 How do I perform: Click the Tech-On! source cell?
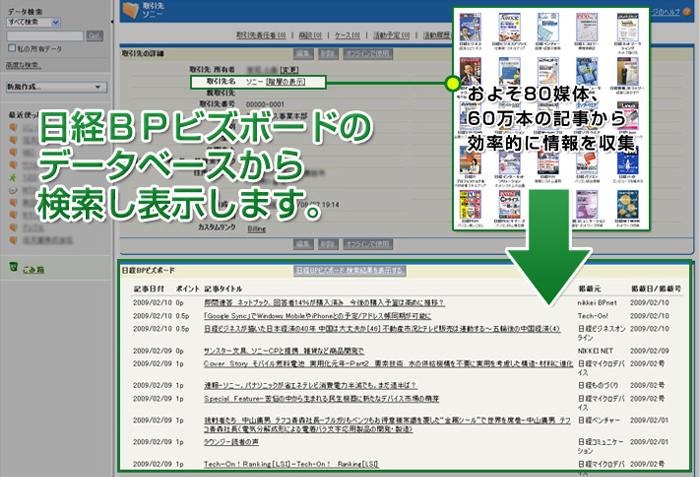click(593, 316)
